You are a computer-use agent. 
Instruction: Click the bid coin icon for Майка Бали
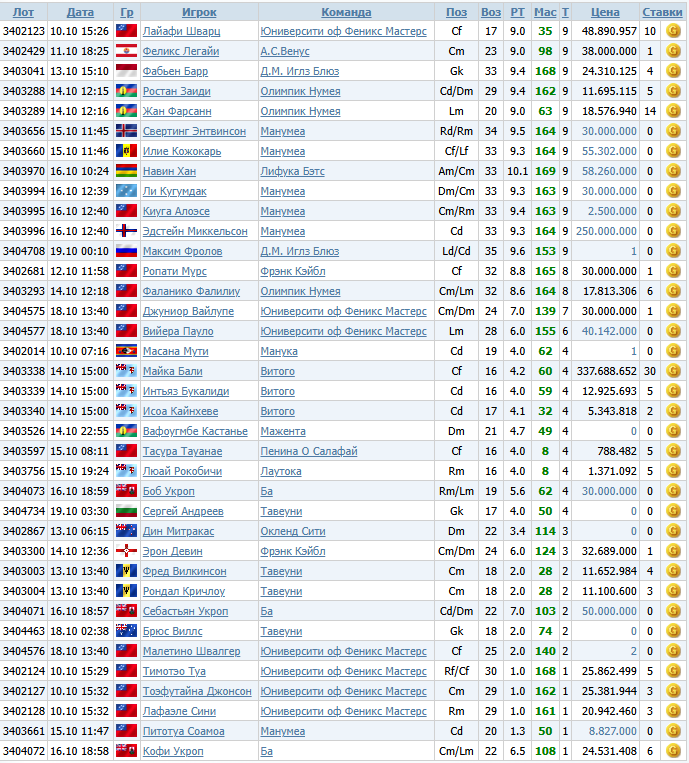(674, 371)
